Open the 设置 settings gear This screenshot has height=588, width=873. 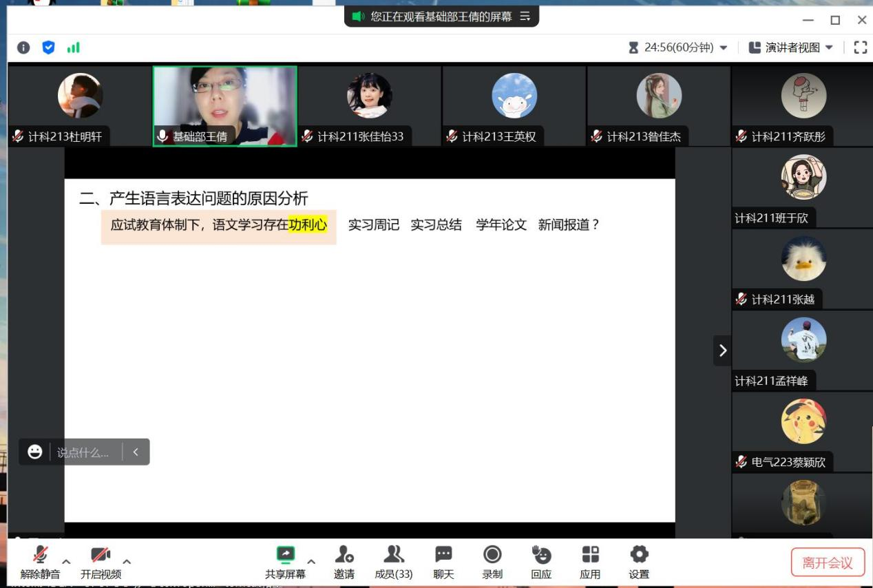tap(639, 555)
